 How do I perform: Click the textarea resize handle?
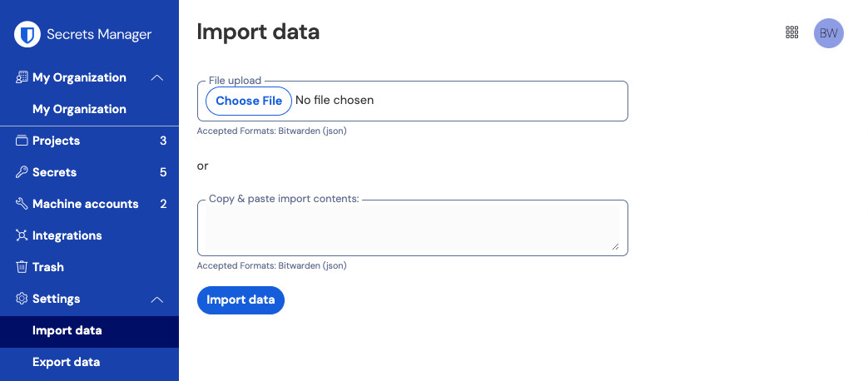615,245
